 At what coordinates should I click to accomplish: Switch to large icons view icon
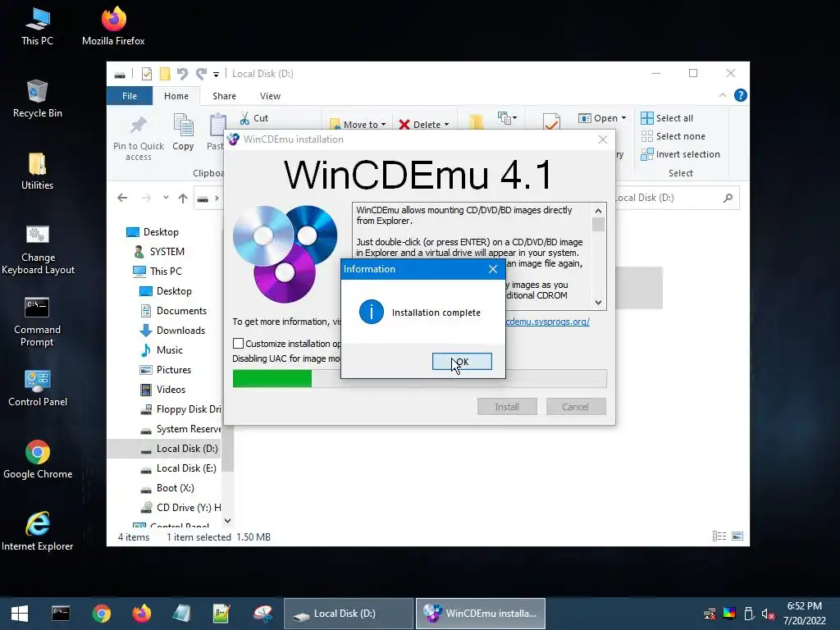[x=737, y=536]
